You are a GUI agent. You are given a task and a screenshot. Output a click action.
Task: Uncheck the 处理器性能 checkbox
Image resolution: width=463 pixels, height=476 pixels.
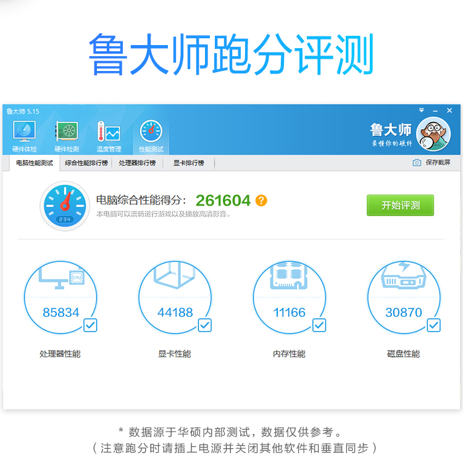(90, 325)
